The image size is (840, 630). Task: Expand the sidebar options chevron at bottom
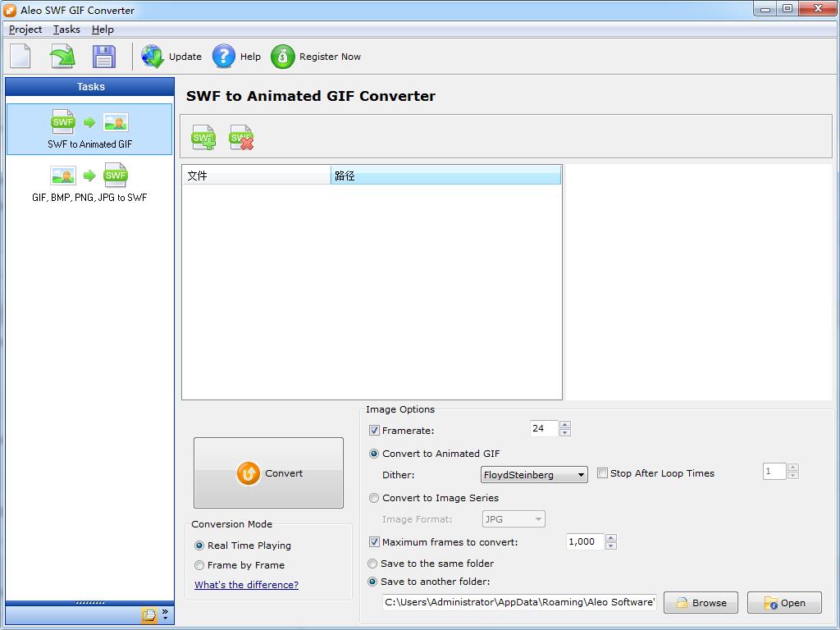pyautogui.click(x=165, y=614)
